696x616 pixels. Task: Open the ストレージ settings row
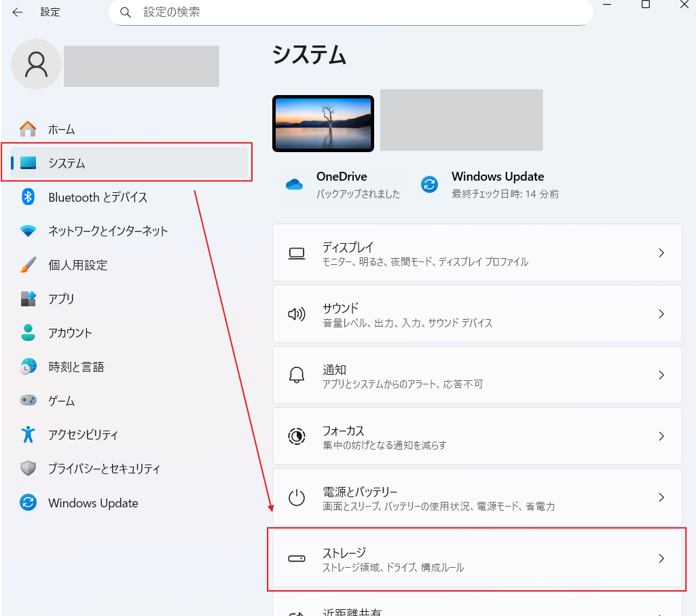click(x=475, y=558)
